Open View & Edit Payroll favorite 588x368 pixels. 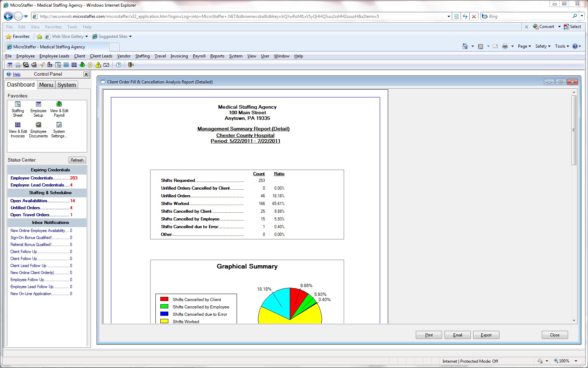[59, 109]
